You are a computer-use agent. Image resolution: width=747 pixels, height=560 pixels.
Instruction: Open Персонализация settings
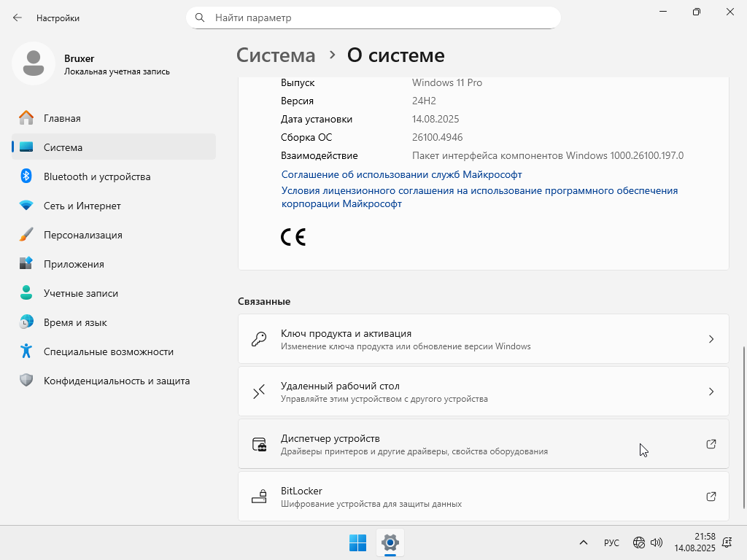[114, 234]
